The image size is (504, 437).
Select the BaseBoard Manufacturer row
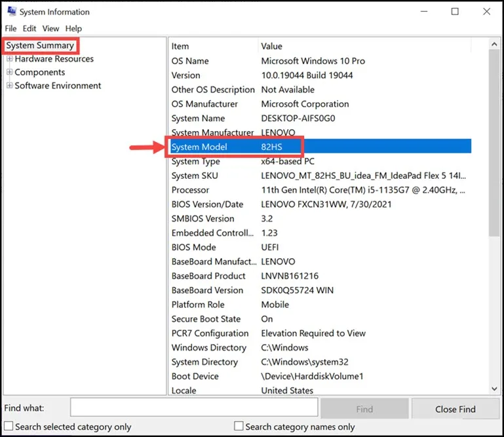tap(320, 261)
